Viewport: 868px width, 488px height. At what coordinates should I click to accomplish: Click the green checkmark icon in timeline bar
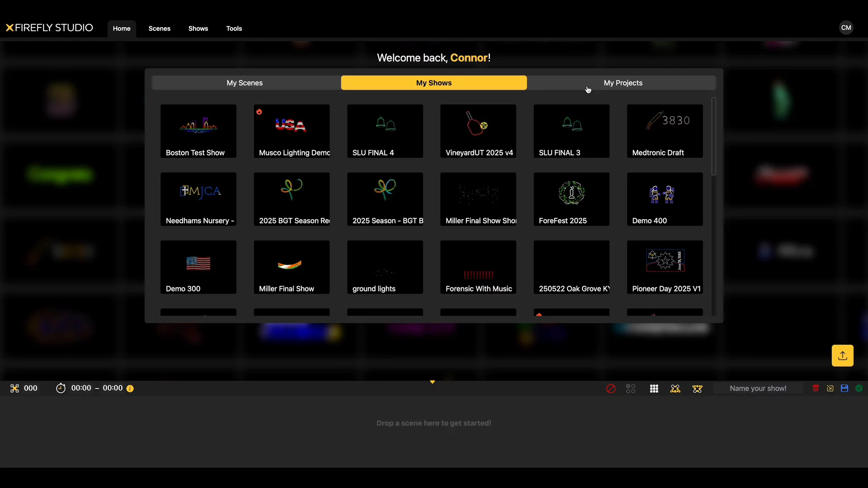coord(859,388)
